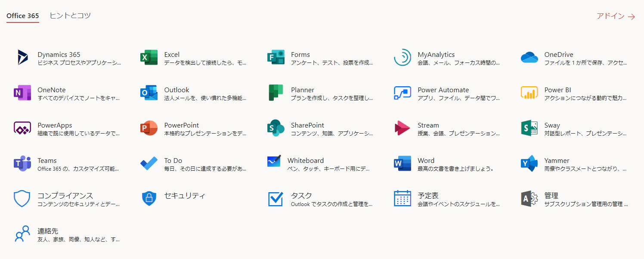Click the 連絡先 description starting 友人、家族
The height and width of the screenshot is (259, 644).
[79, 239]
